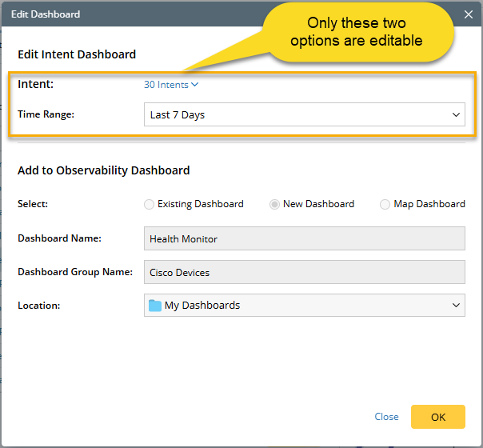This screenshot has width=483, height=448.
Task: Select the Existing Dashboard radio button
Action: (x=150, y=204)
